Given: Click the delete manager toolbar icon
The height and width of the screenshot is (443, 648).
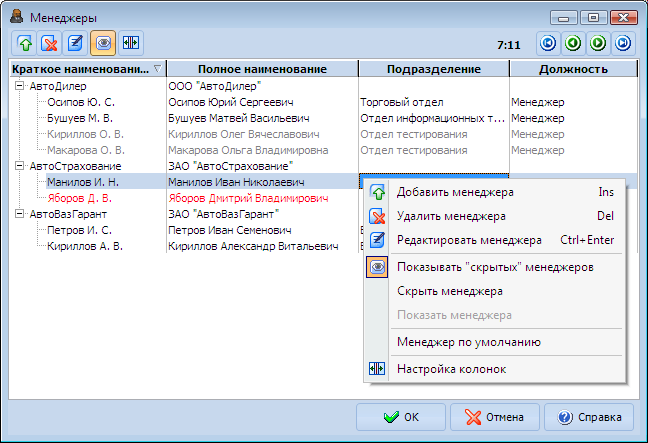Looking at the screenshot, I should coord(50,43).
